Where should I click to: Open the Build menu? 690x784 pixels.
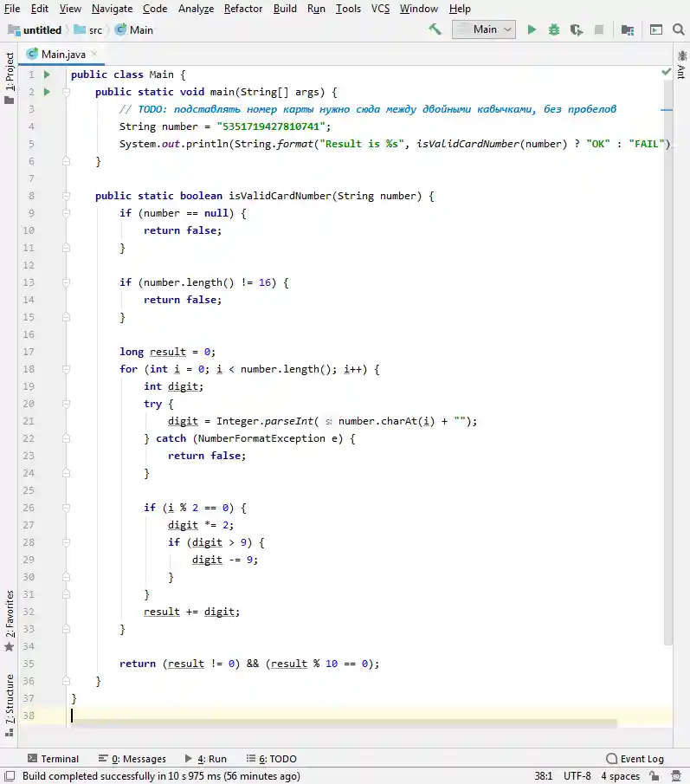click(285, 9)
